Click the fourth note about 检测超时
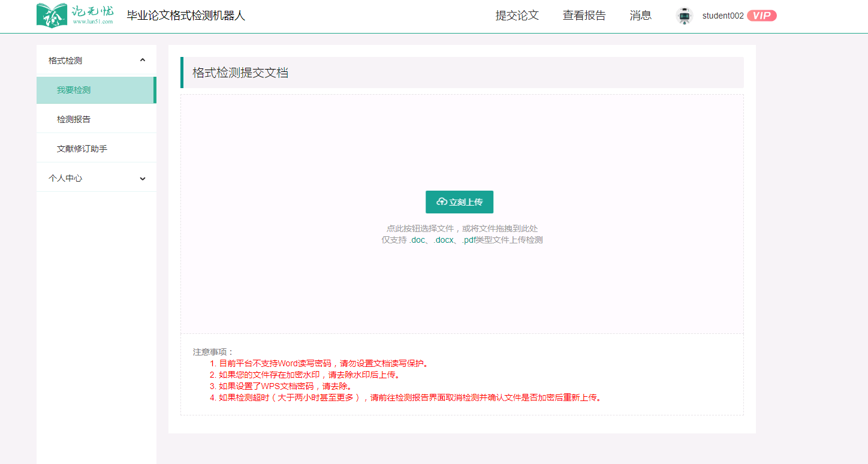The image size is (868, 464). click(409, 397)
